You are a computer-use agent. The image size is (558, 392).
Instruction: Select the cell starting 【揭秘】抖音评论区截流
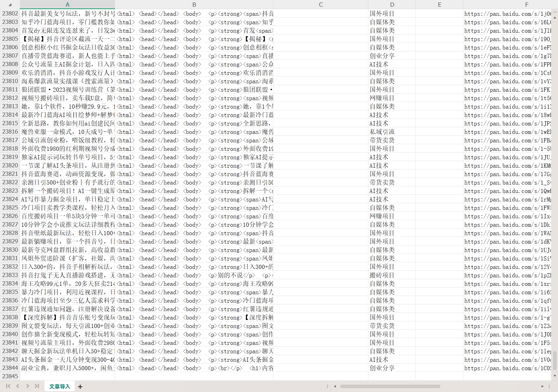68,39
